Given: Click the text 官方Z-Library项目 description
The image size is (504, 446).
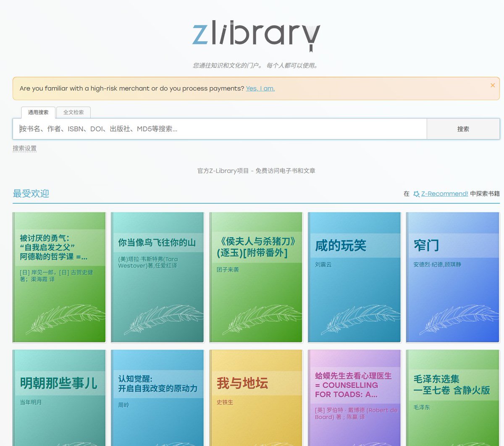Looking at the screenshot, I should coord(256,171).
